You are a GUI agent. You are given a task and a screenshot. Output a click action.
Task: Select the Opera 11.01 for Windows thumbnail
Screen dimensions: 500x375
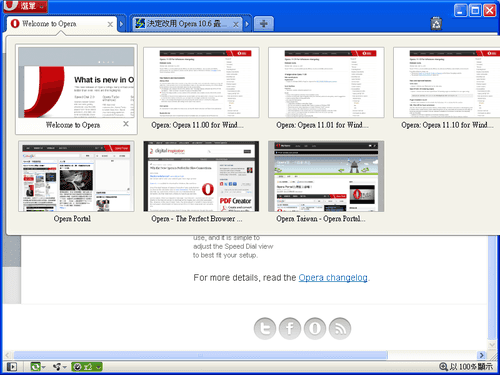(x=326, y=88)
